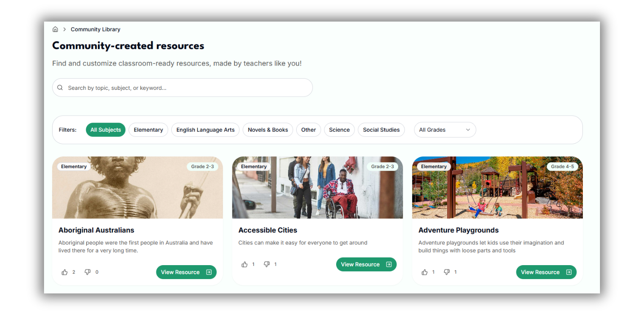This screenshot has width=644, height=315.
Task: Select the All Subjects filter chip
Action: (x=106, y=130)
